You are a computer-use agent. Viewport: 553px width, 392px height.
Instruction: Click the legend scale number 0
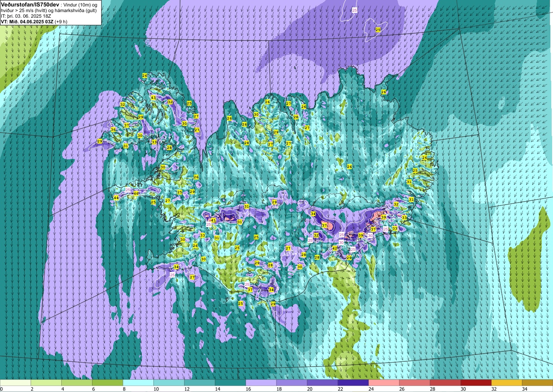[x=2, y=389]
